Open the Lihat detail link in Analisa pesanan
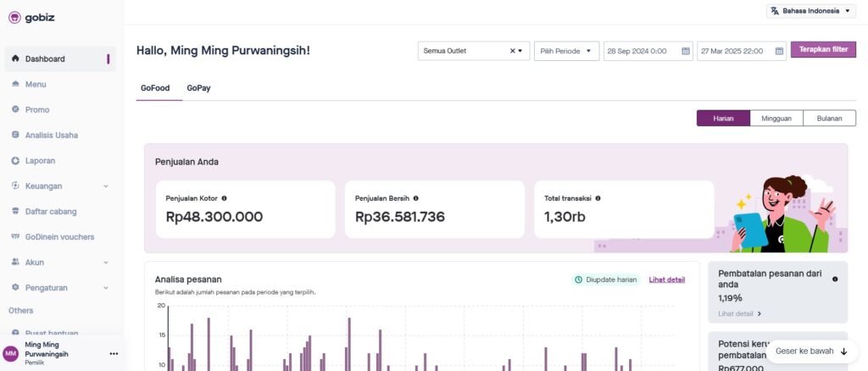Image resolution: width=868 pixels, height=371 pixels. (667, 280)
